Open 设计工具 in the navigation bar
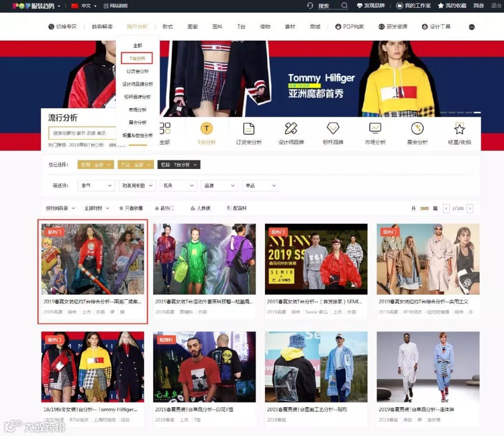 [436, 27]
